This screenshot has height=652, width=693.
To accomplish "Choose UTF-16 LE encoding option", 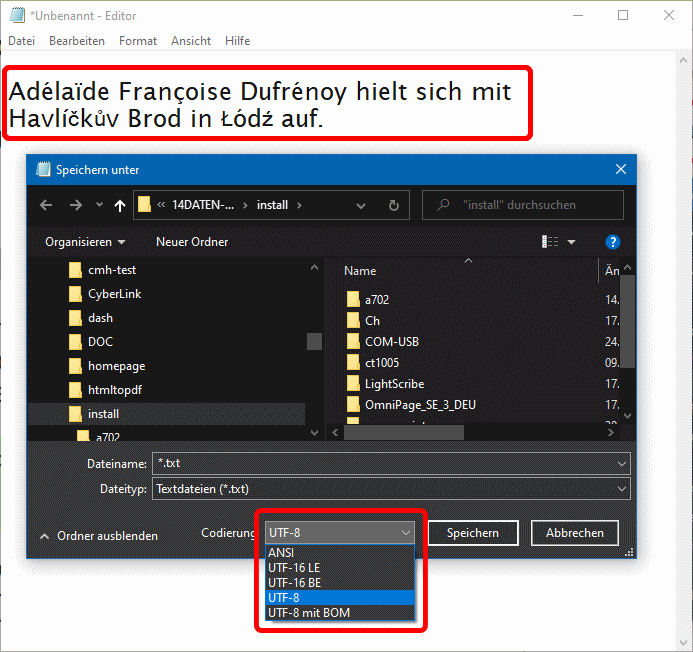I will pos(294,567).
